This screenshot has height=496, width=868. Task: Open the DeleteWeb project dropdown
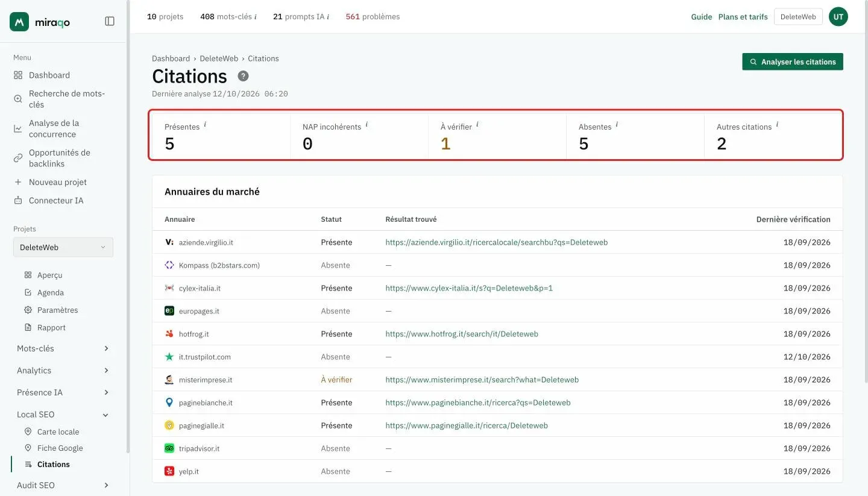tap(63, 247)
